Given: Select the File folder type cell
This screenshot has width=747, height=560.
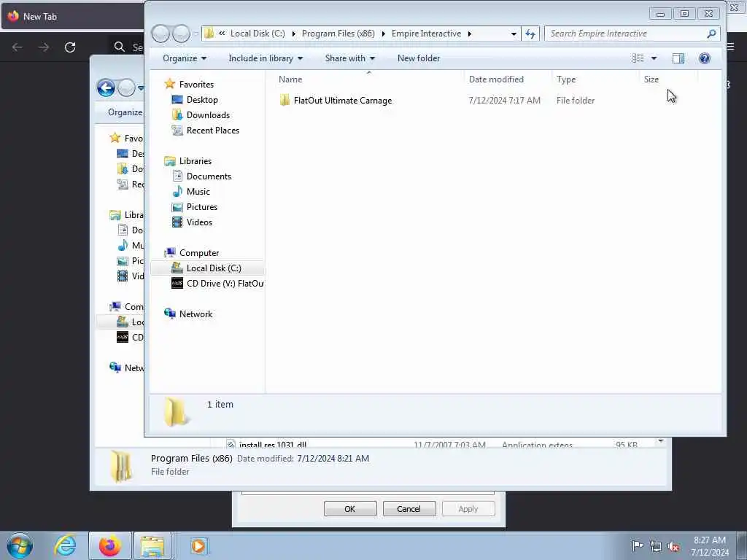Looking at the screenshot, I should coord(575,101).
